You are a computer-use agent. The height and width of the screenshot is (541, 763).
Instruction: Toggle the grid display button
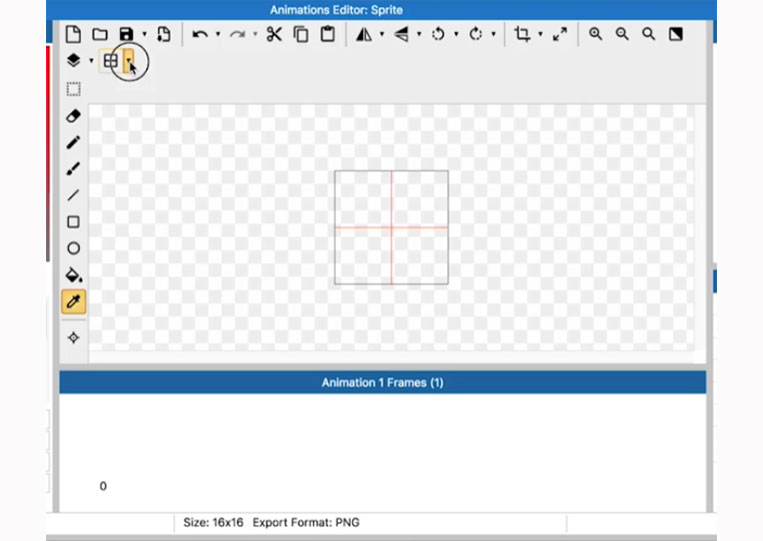[x=110, y=61]
